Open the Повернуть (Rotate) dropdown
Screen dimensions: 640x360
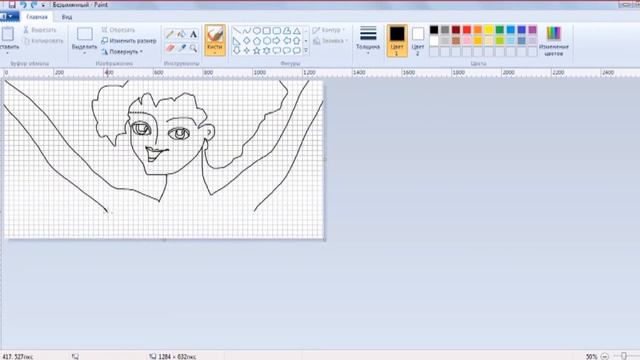click(122, 52)
